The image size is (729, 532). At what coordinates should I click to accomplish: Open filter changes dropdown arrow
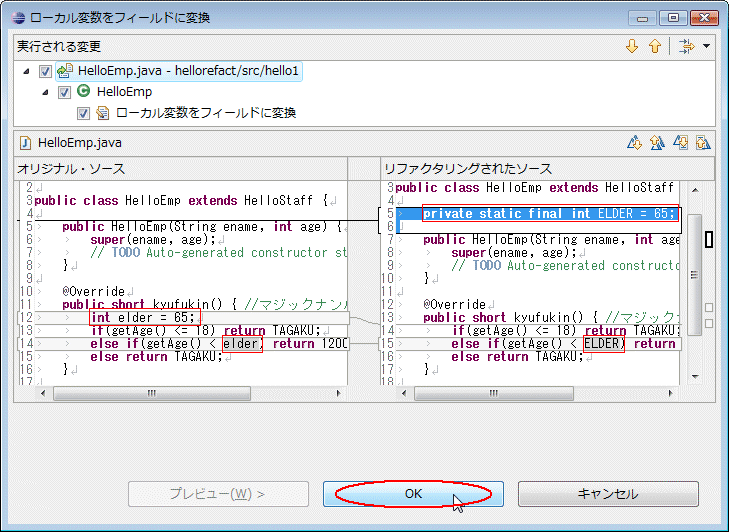click(706, 46)
